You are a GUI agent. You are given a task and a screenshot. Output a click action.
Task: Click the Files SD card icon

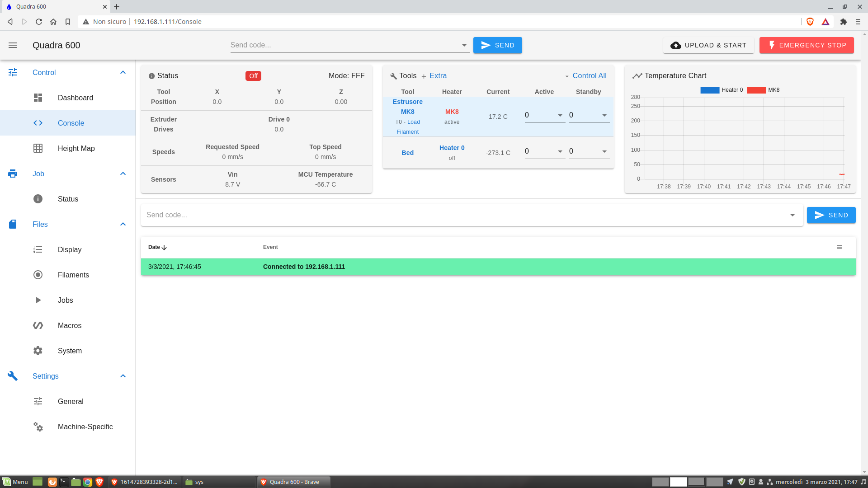point(13,224)
